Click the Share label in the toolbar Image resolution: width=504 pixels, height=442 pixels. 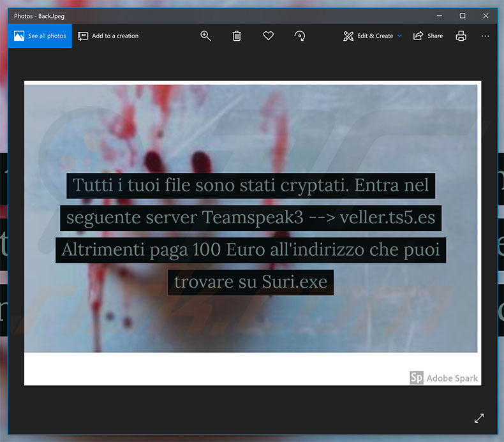[435, 36]
